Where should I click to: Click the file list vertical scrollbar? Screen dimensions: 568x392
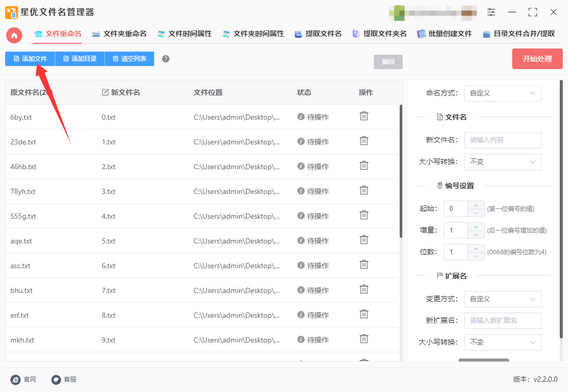pos(401,171)
